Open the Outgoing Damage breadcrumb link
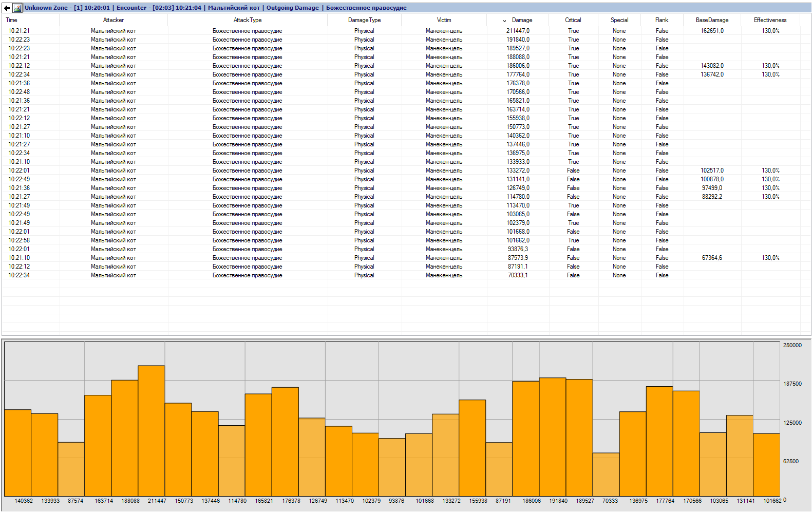812x512 pixels. [x=292, y=8]
